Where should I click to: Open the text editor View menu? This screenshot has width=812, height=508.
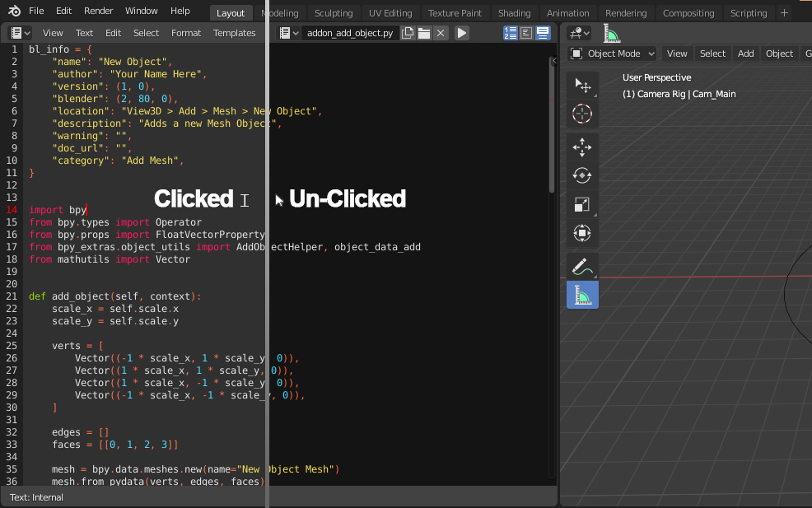coord(53,33)
